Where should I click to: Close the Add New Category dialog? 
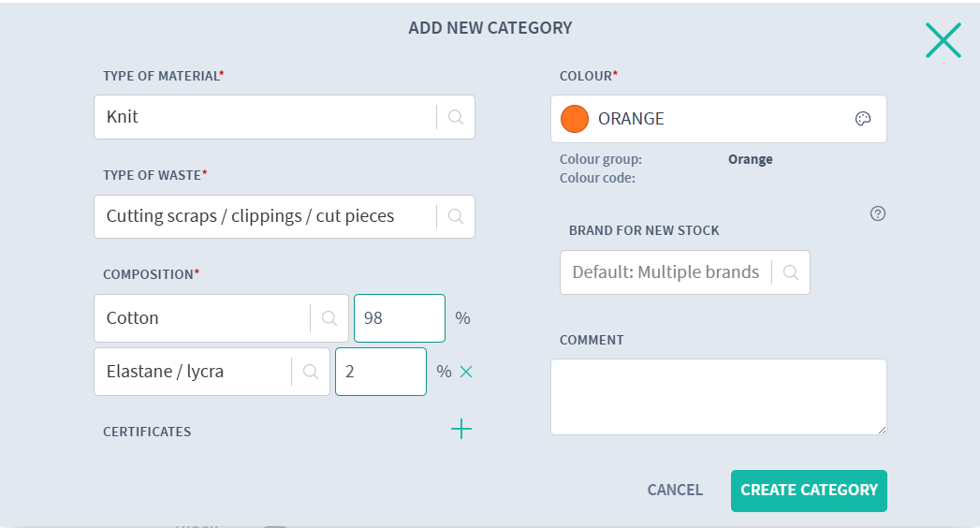(x=943, y=40)
